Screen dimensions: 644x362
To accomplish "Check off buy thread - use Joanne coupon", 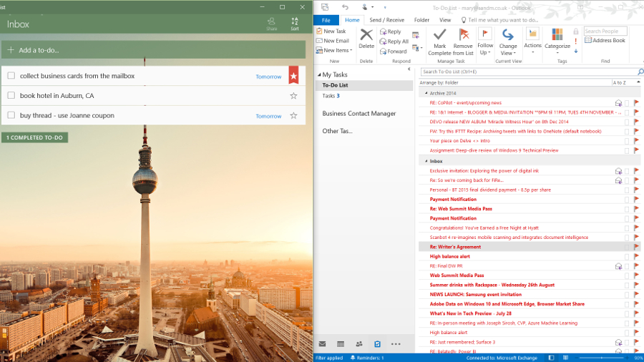I will [11, 115].
